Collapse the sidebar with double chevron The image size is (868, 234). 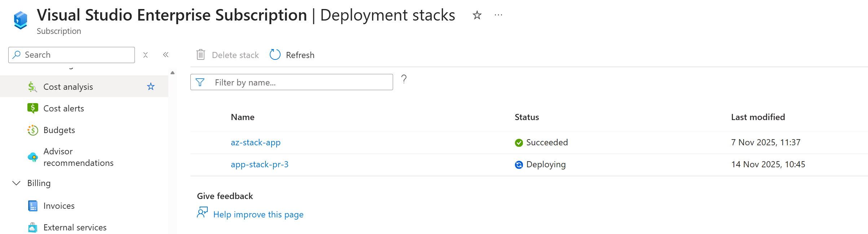(x=166, y=55)
